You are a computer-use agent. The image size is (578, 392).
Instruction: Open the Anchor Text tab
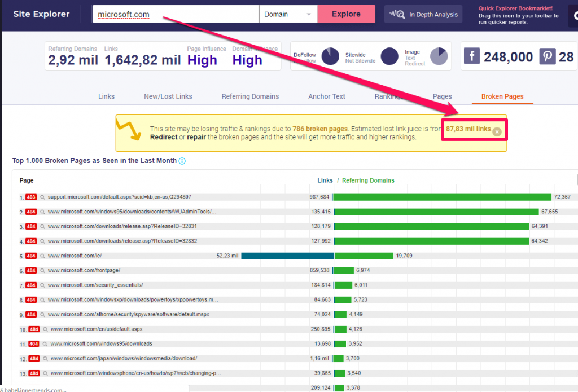tap(327, 96)
